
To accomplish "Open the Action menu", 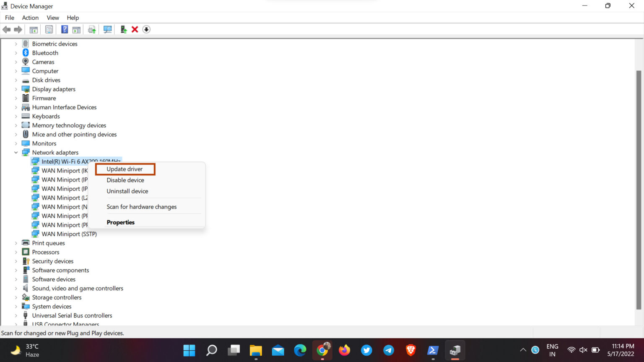I will point(30,18).
